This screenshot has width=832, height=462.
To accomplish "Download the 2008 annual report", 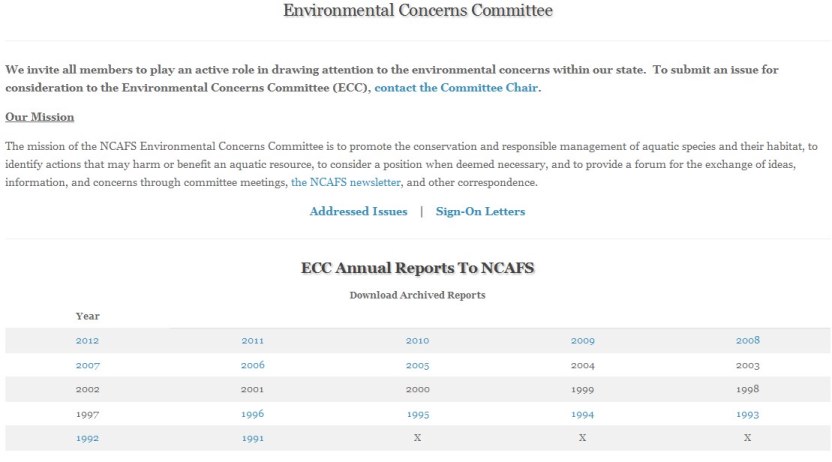I will click(x=748, y=340).
